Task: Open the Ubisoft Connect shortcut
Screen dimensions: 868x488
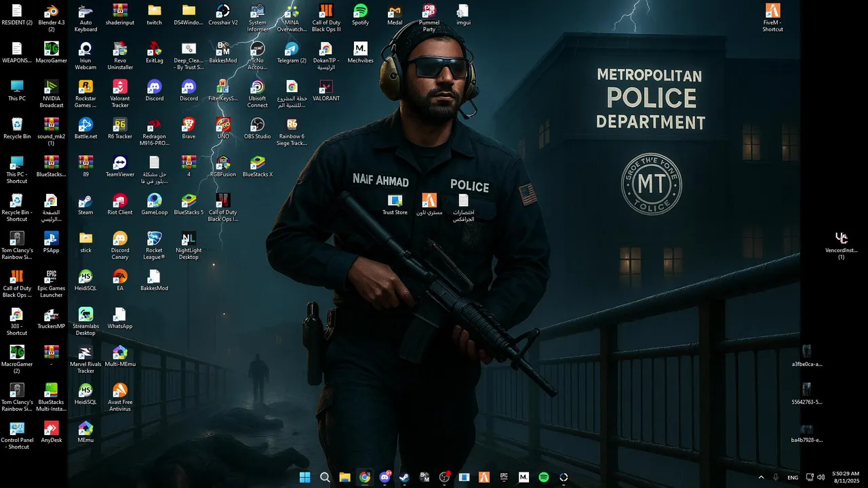Action: tap(258, 94)
